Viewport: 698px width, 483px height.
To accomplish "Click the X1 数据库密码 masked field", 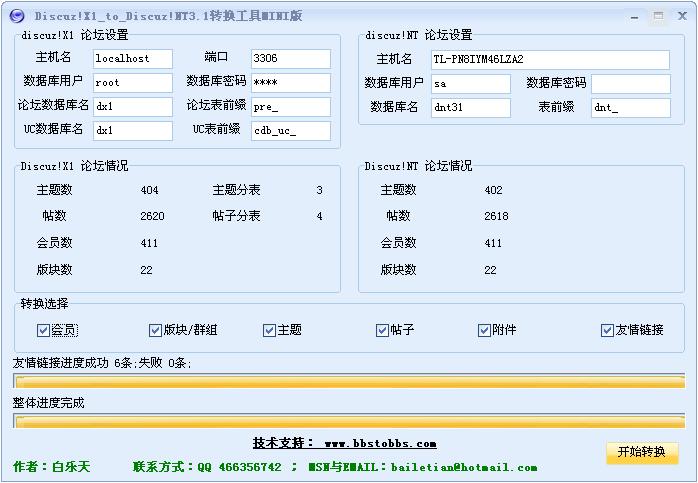I will click(x=291, y=82).
